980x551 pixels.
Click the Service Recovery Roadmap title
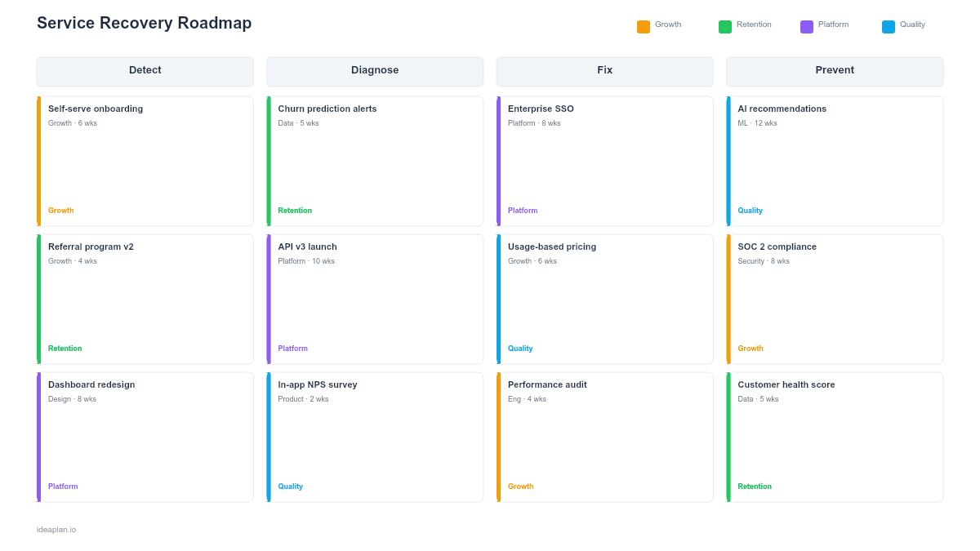[x=144, y=23]
